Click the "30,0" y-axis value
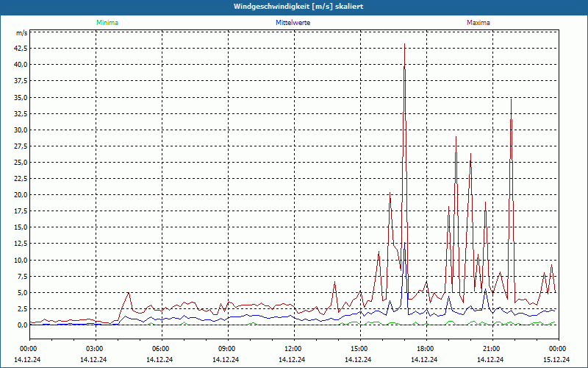 [x=21, y=130]
